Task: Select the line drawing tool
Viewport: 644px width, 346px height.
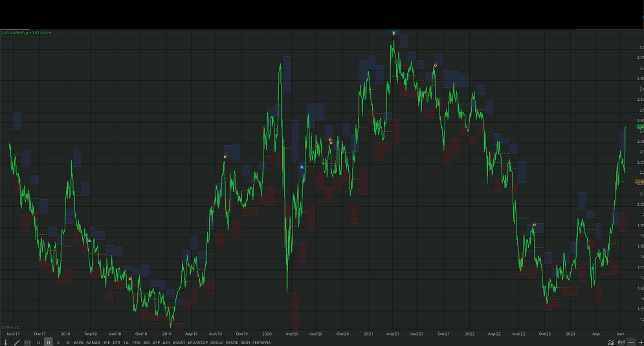Action: pos(17,342)
